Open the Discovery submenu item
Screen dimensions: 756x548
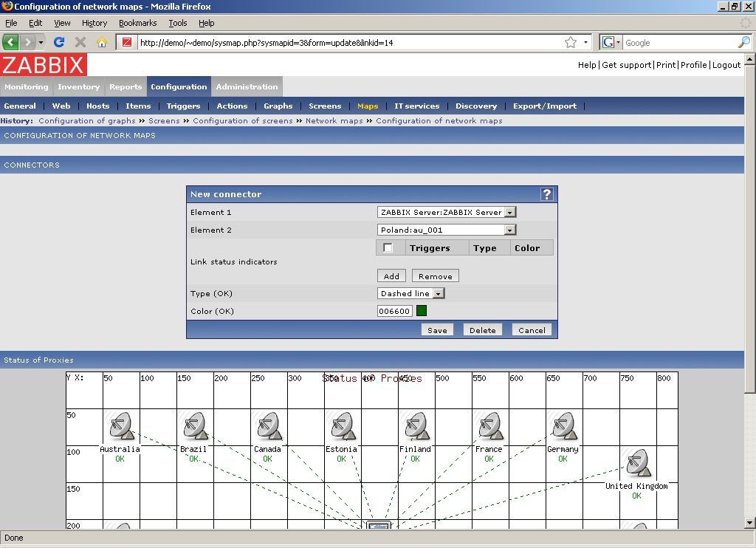click(x=476, y=106)
